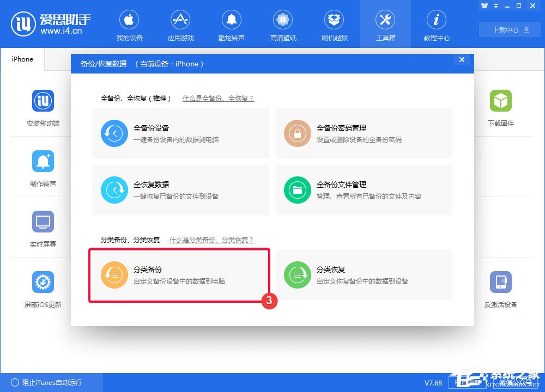Switch to the iPhone tab

coord(22,59)
